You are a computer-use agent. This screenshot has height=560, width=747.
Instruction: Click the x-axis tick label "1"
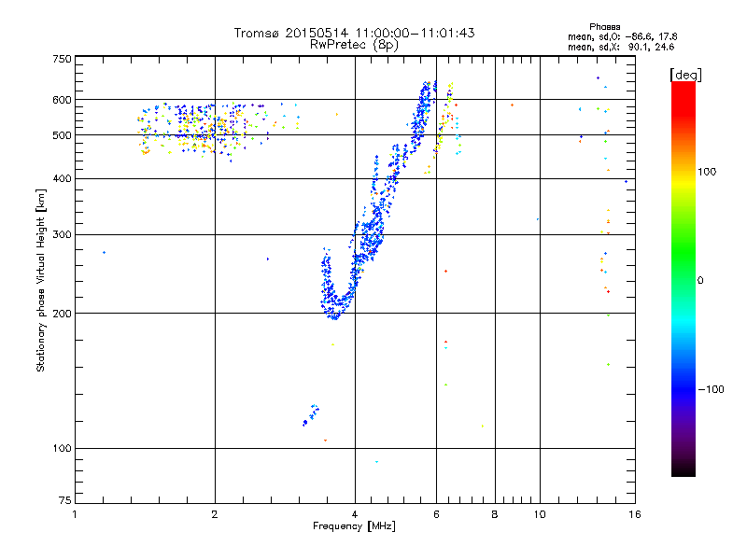pos(75,514)
